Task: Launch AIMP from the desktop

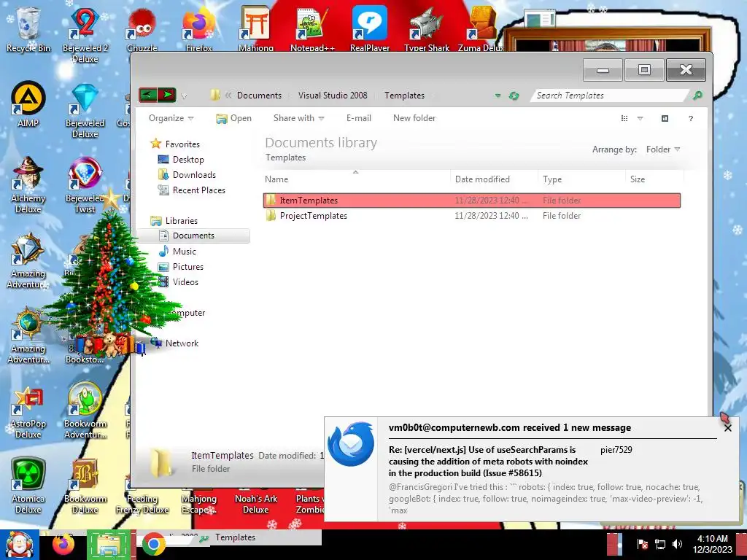Action: pos(28,104)
